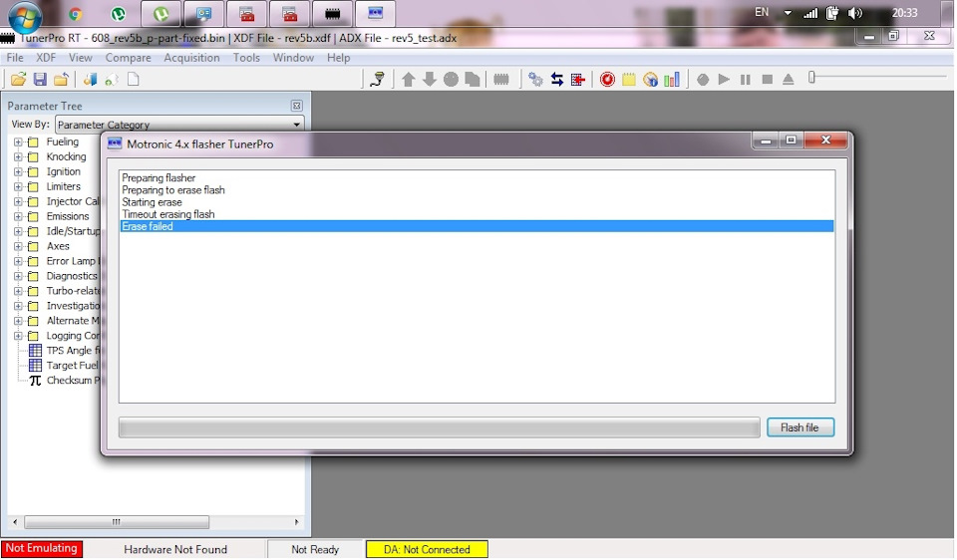Open the File menu
Screen dimensions: 957x560
(x=15, y=58)
